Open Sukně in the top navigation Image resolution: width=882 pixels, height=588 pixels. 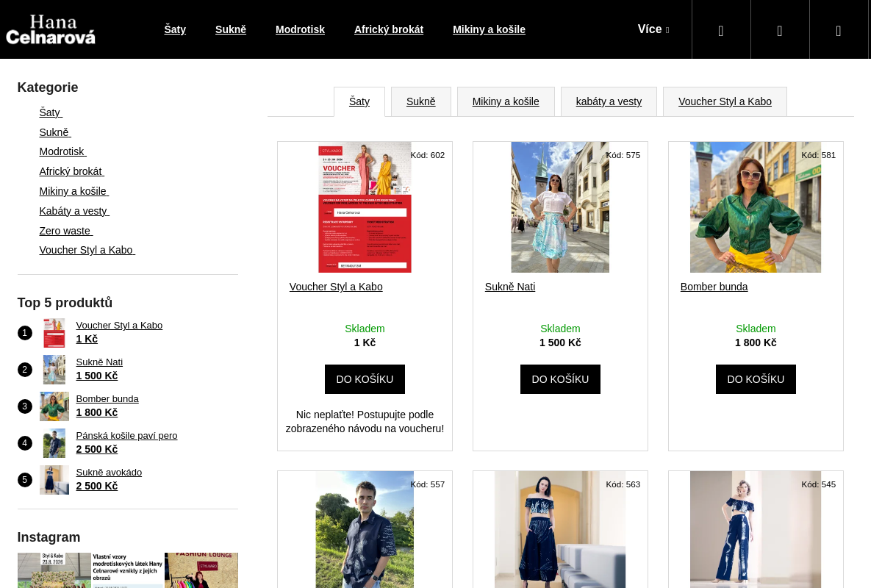(231, 29)
